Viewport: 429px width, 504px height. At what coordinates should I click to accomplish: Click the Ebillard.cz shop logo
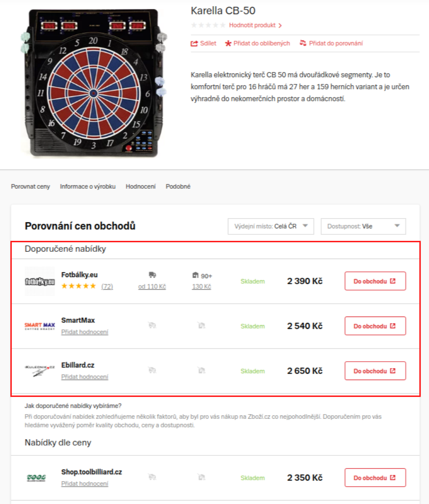click(x=40, y=371)
